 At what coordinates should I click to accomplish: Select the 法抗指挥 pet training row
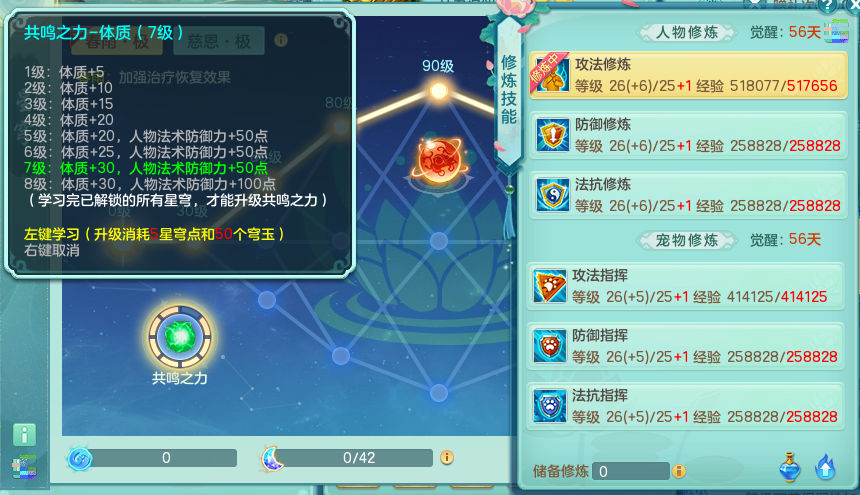[x=685, y=406]
